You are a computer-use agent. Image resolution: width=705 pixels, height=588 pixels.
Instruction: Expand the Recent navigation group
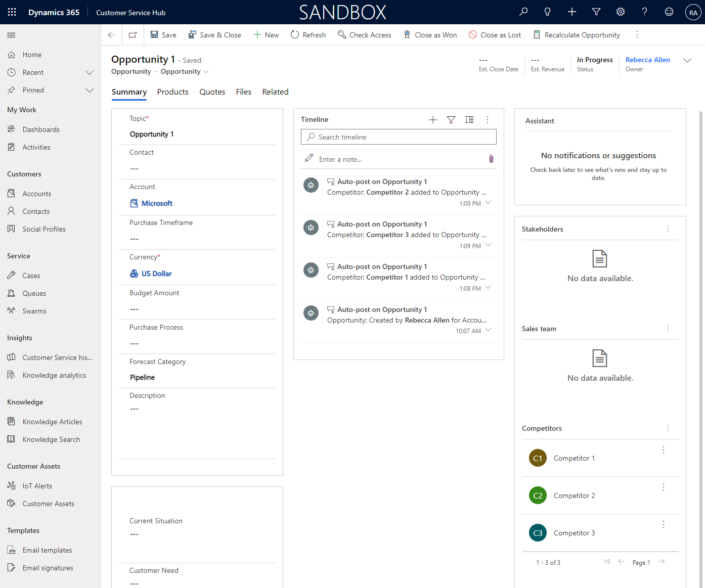(90, 72)
